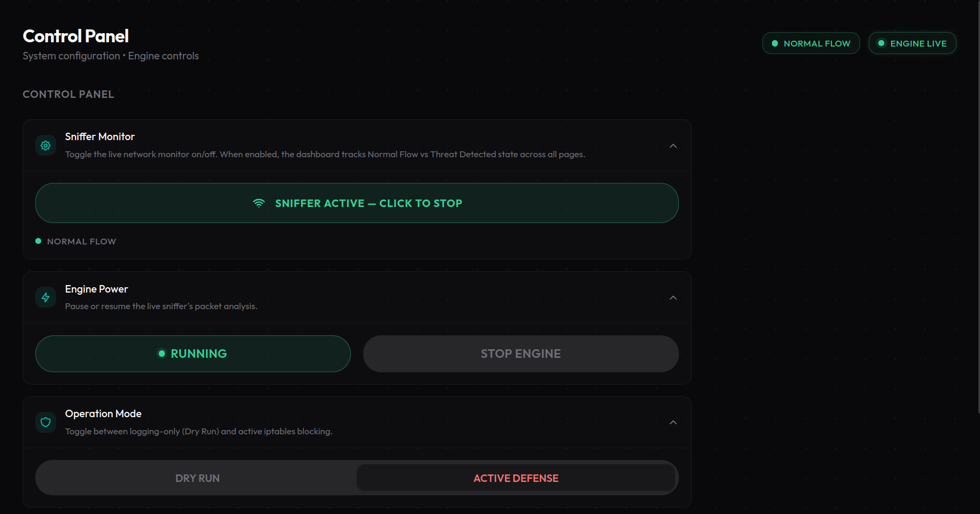Viewport: 980px width, 514px height.
Task: Collapse the Engine Power section chevron
Action: pos(673,298)
